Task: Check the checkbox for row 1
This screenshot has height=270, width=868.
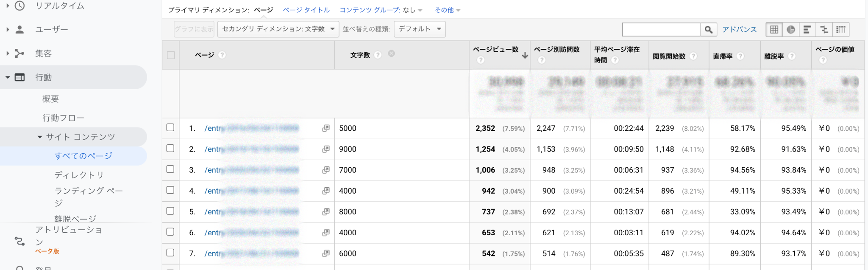Action: pos(170,128)
